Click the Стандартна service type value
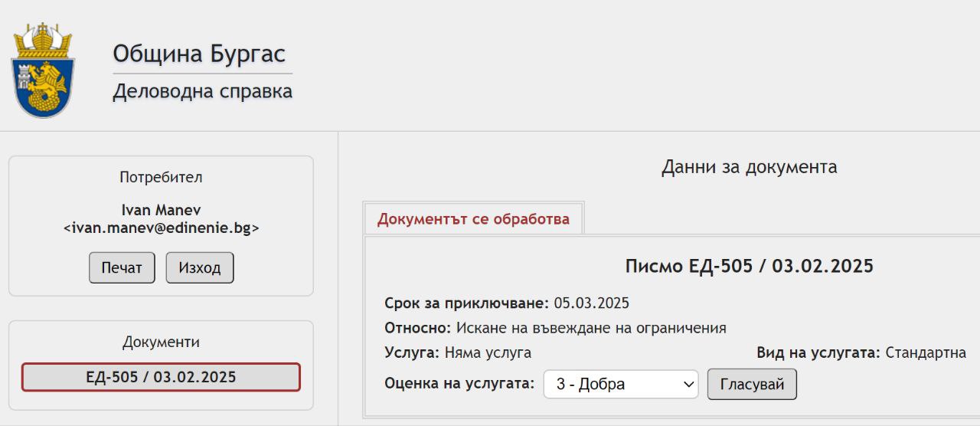Screen dimensions: 980x426 (x=926, y=353)
